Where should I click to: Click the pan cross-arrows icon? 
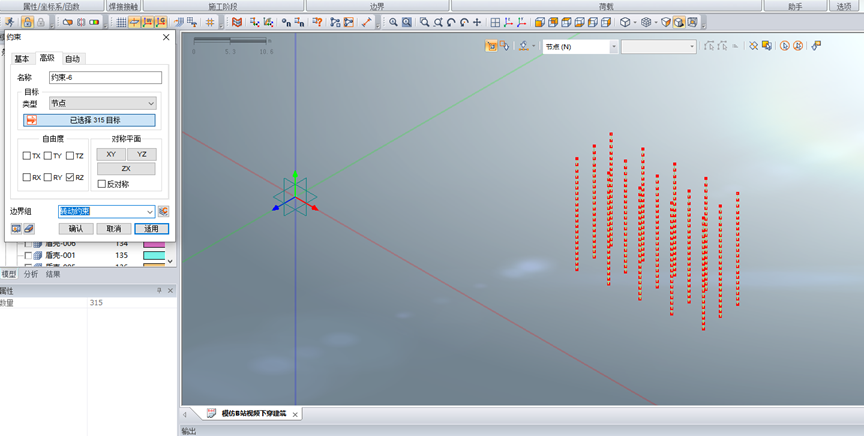coord(477,23)
